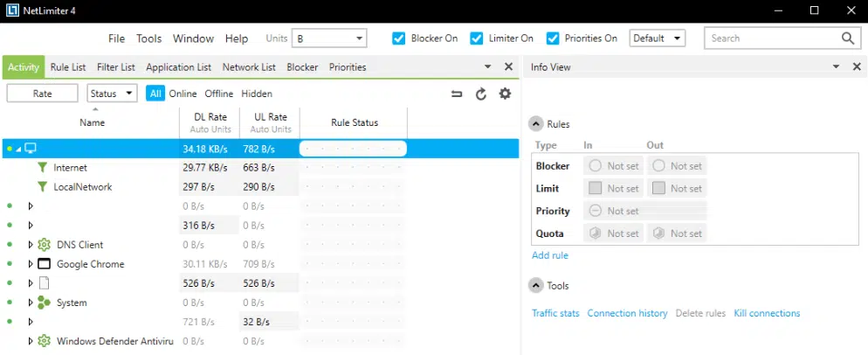868x355 pixels.
Task: Open Connection history link
Action: point(627,313)
